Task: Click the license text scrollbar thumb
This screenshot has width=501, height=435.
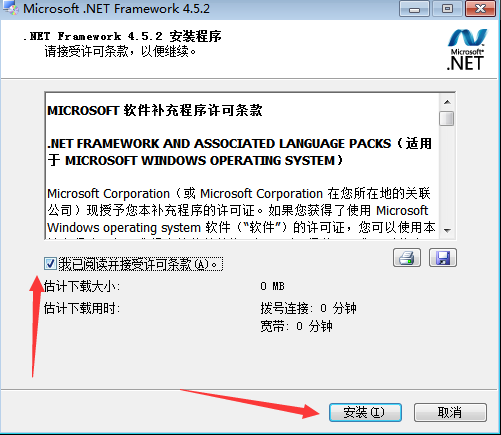Action: [x=447, y=119]
